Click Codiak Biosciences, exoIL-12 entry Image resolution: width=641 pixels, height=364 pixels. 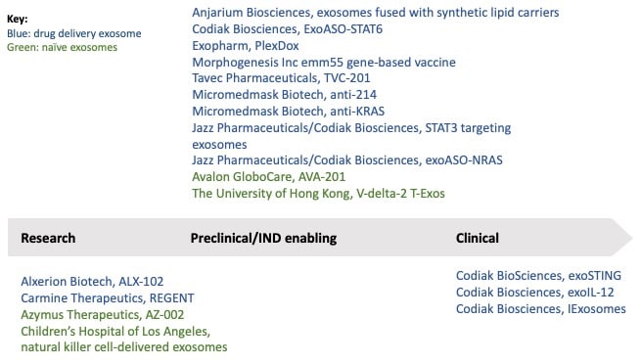tap(534, 293)
